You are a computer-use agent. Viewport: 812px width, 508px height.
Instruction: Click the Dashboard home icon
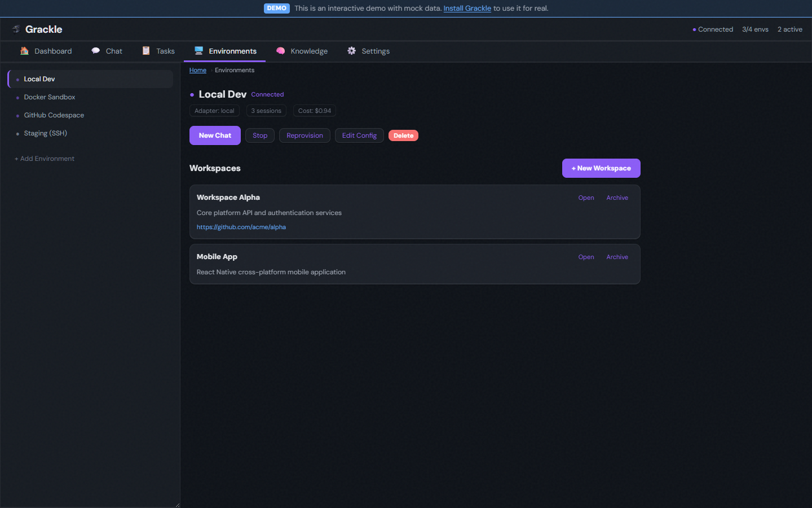pos(25,51)
